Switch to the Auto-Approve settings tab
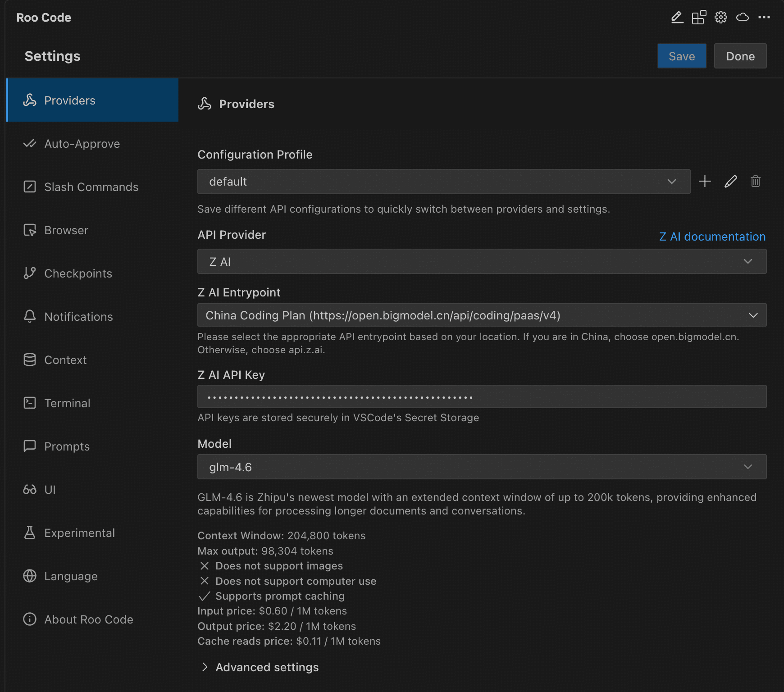The width and height of the screenshot is (784, 692). (82, 144)
